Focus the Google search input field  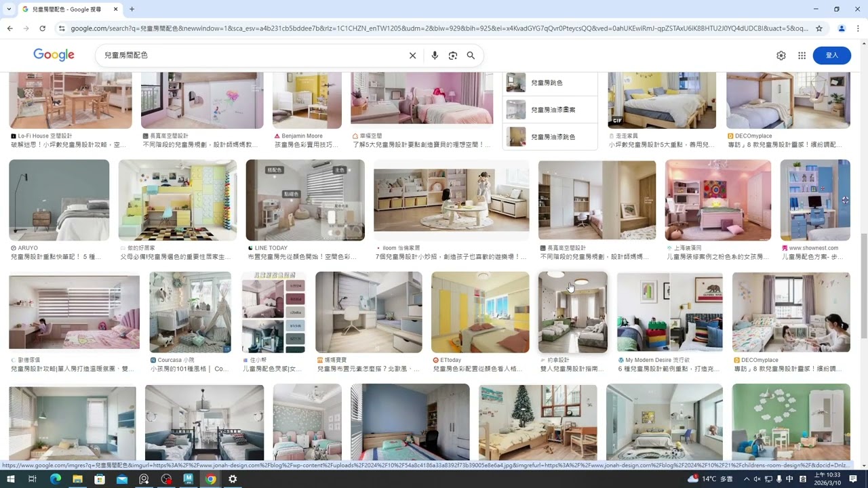coord(254,56)
